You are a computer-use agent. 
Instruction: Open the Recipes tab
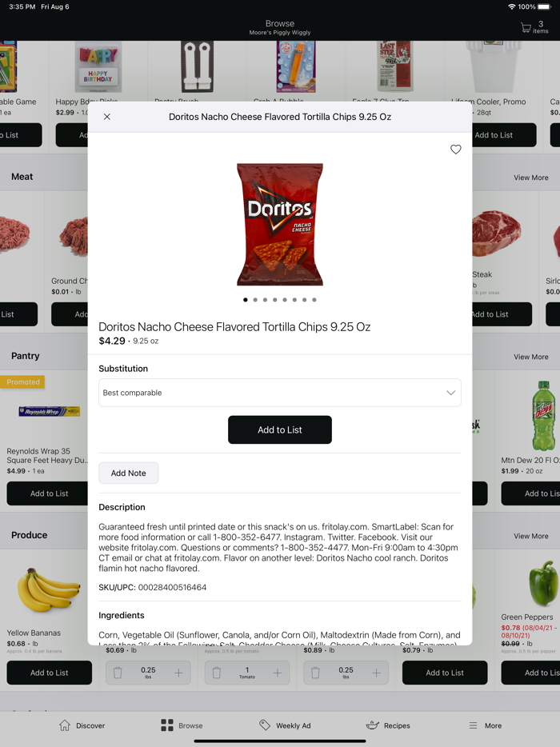(x=388, y=725)
